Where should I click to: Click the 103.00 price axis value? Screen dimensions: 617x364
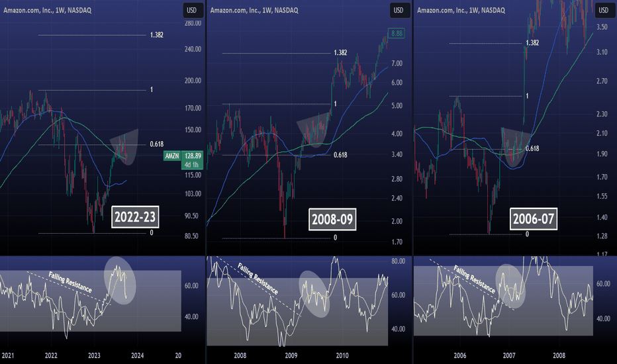[x=193, y=194]
